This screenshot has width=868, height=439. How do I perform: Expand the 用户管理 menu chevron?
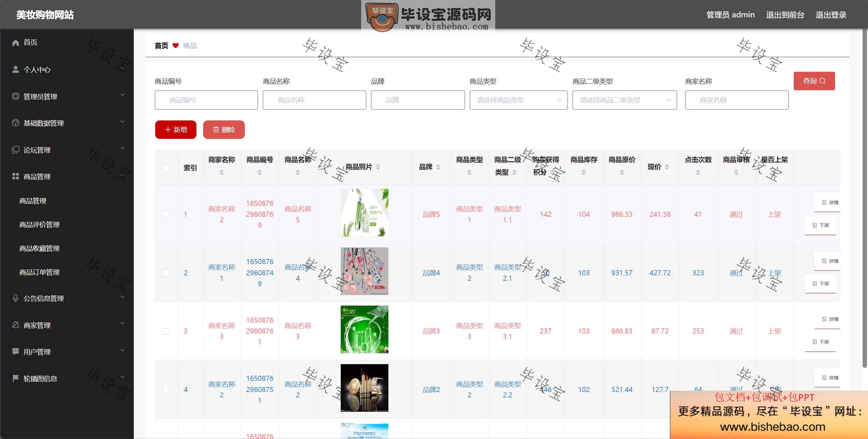pyautogui.click(x=123, y=350)
